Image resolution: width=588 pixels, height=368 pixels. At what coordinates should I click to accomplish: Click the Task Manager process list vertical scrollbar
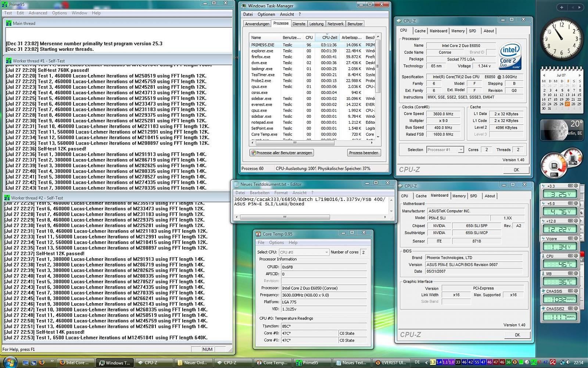coord(378,87)
